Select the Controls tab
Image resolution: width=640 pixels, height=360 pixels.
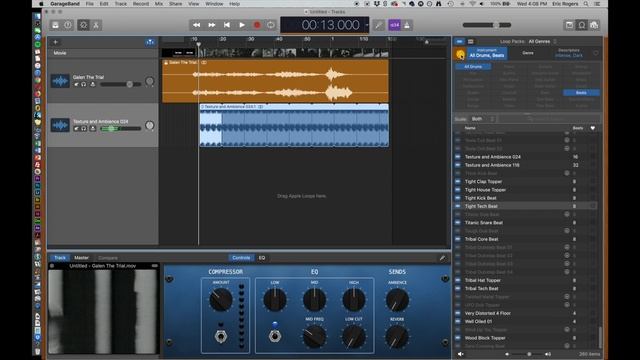241,258
